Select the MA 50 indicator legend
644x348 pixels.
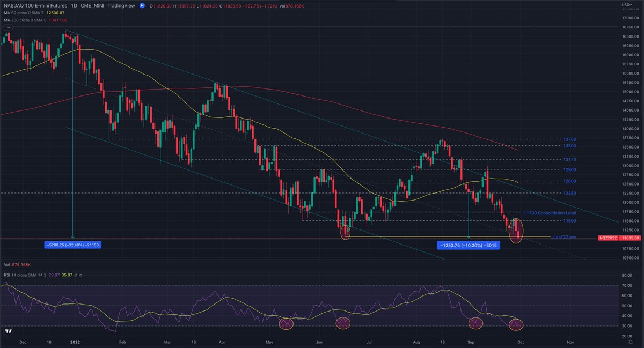24,12
